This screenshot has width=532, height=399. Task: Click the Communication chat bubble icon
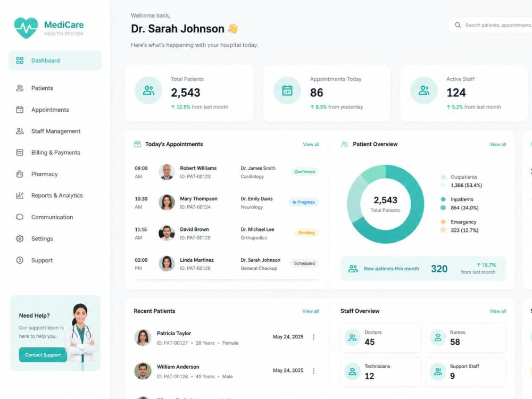[x=20, y=217]
